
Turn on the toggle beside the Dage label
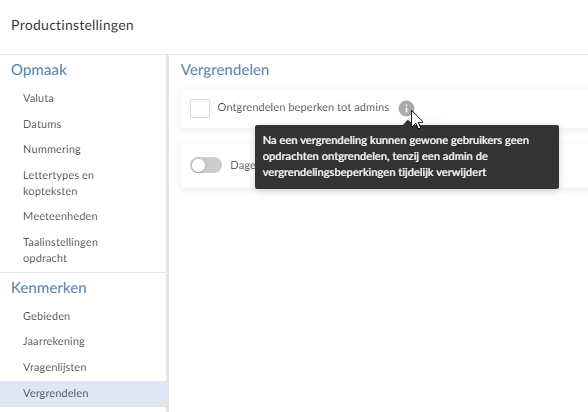(206, 165)
